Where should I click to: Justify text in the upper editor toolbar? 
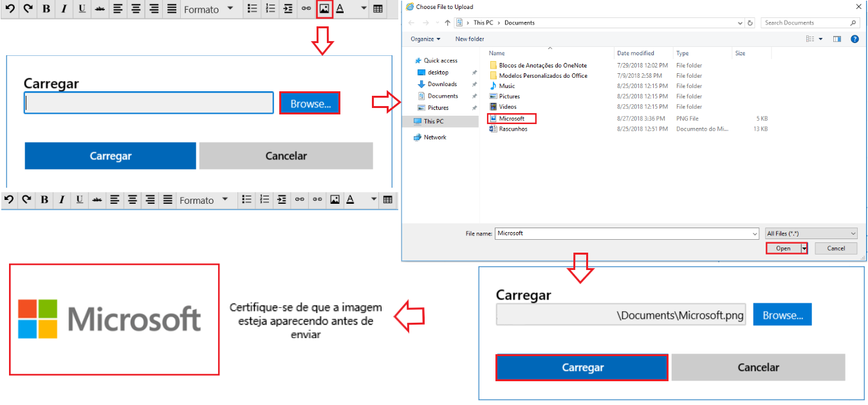(x=172, y=9)
